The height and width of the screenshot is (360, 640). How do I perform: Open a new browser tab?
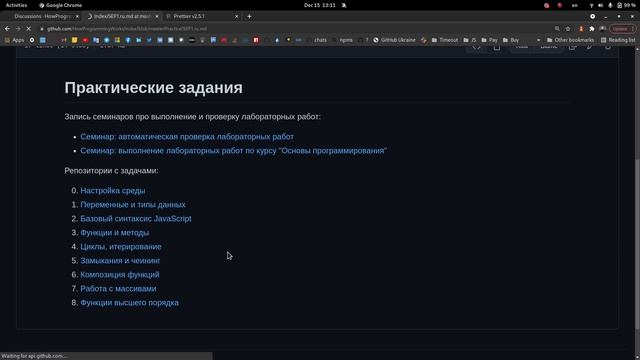tap(249, 16)
